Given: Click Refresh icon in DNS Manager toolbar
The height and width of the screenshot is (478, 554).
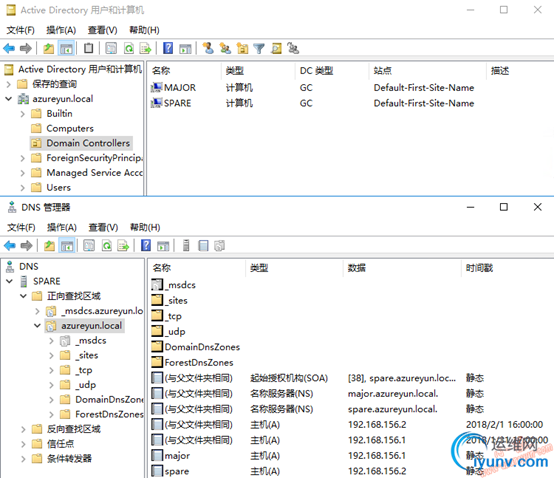Looking at the screenshot, I should (x=107, y=246).
